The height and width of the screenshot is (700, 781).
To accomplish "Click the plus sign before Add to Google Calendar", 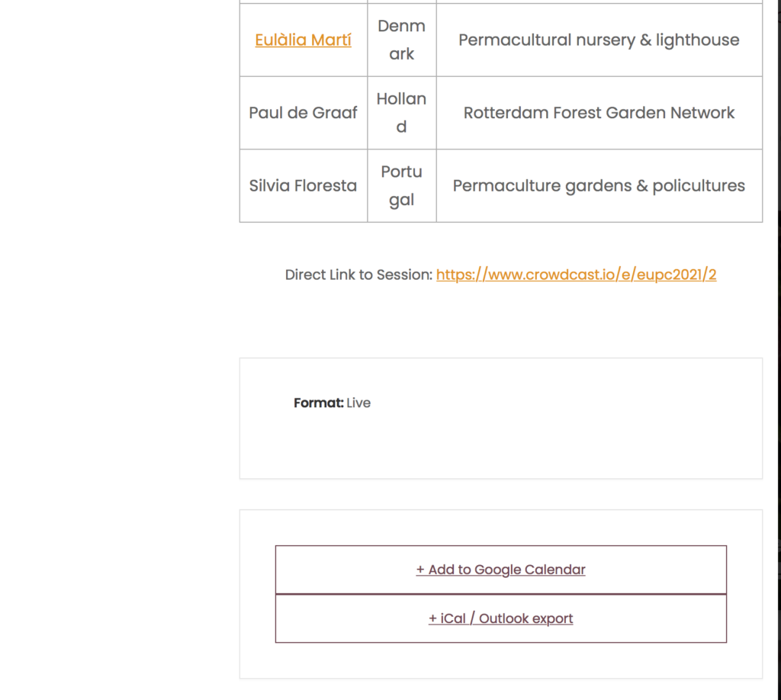I will pos(420,570).
